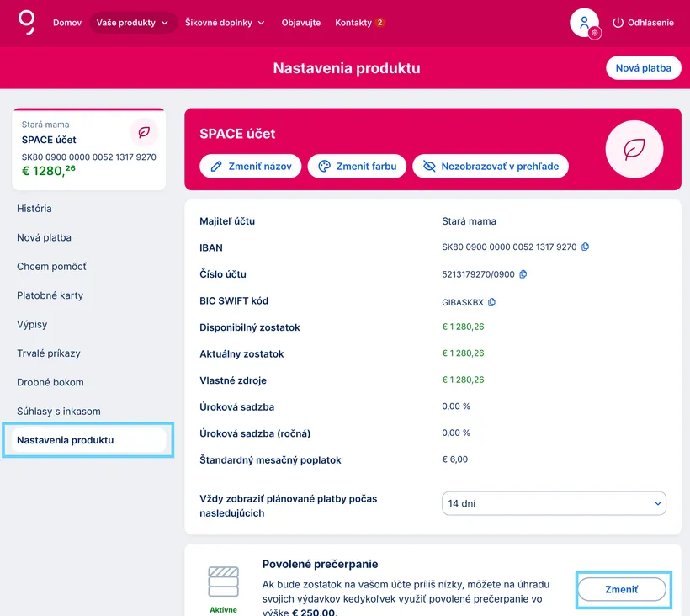
Task: Go to Trvalé príkazy in the sidebar
Action: point(49,353)
